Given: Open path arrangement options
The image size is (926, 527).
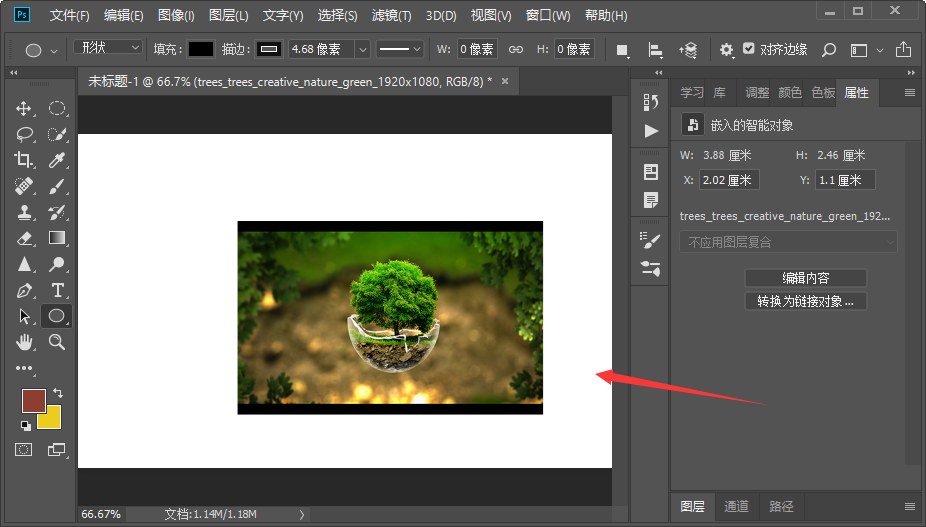Looking at the screenshot, I should click(688, 50).
